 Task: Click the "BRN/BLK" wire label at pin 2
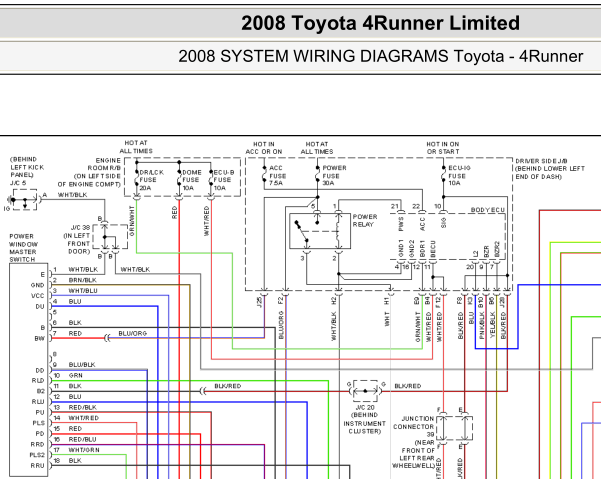pos(82,280)
